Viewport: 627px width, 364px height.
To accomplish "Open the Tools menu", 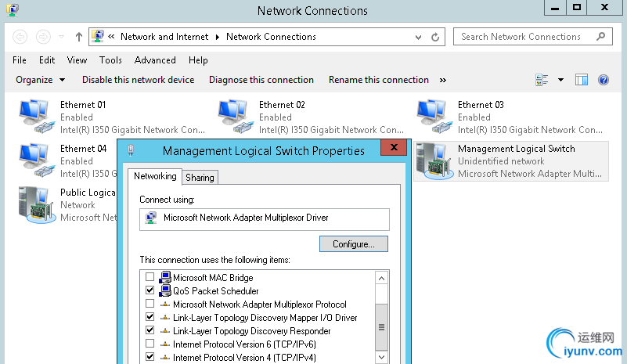I will pos(110,60).
